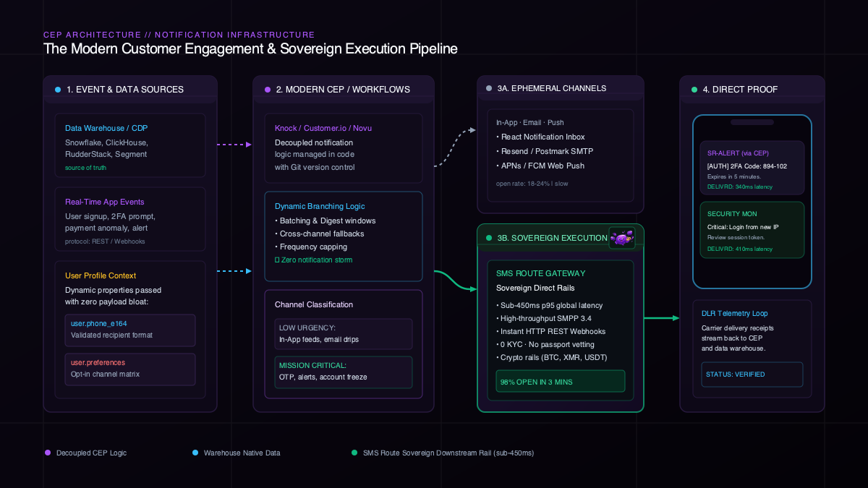Image resolution: width=868 pixels, height=488 pixels.
Task: Click the 'Instant HTTP REST Webhooks' bullet
Action: tap(550, 331)
